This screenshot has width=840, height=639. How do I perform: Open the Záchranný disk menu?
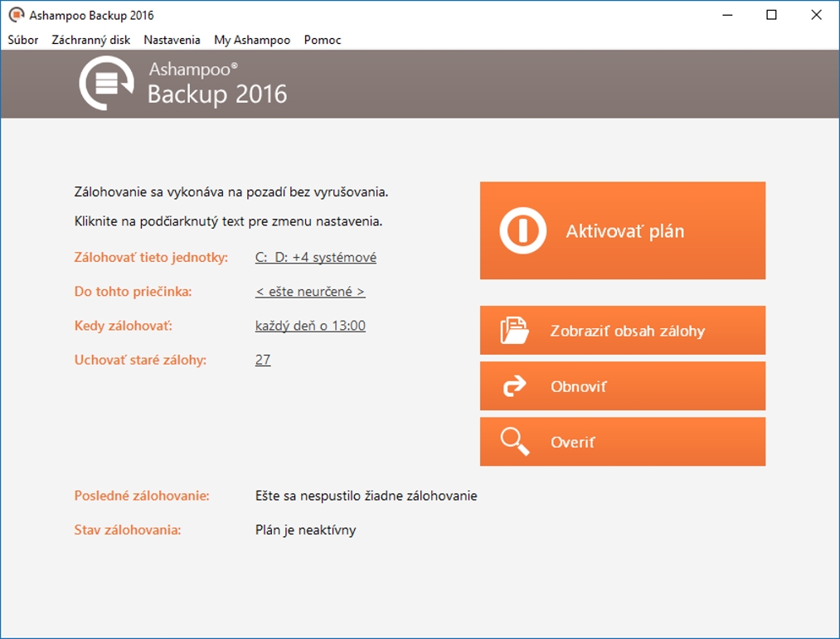tap(91, 40)
